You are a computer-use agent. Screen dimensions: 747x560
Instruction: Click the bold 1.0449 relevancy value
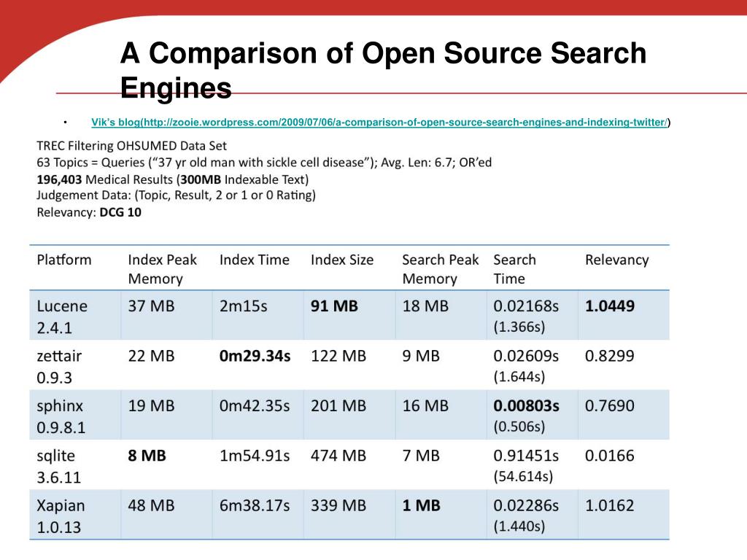pos(609,306)
